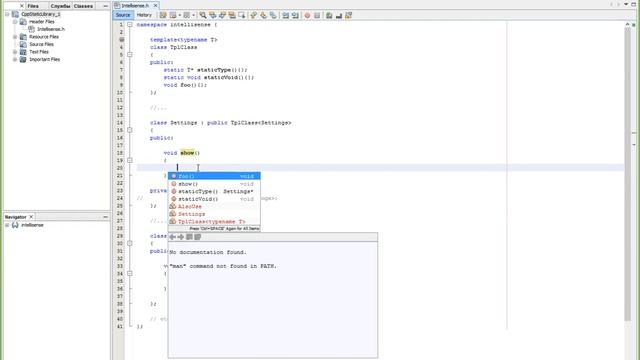
Task: Collapse the CppStaticLibrary_1 project node
Action: [7, 14]
